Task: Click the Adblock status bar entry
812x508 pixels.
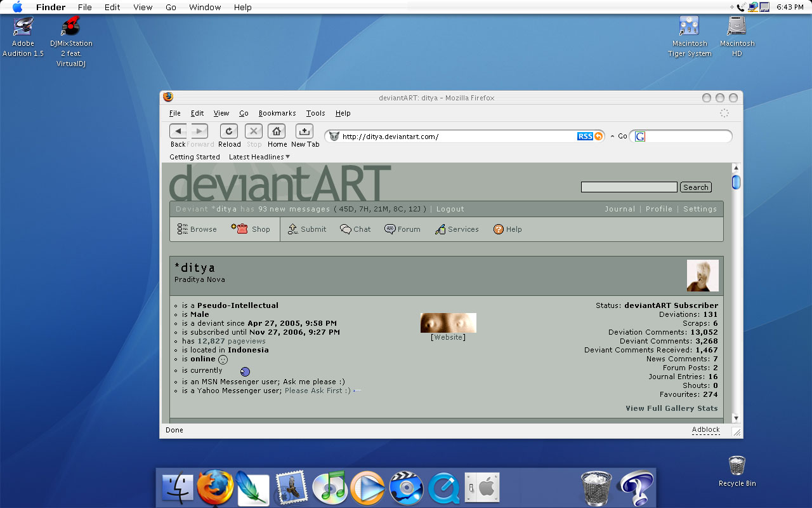Action: pyautogui.click(x=706, y=430)
